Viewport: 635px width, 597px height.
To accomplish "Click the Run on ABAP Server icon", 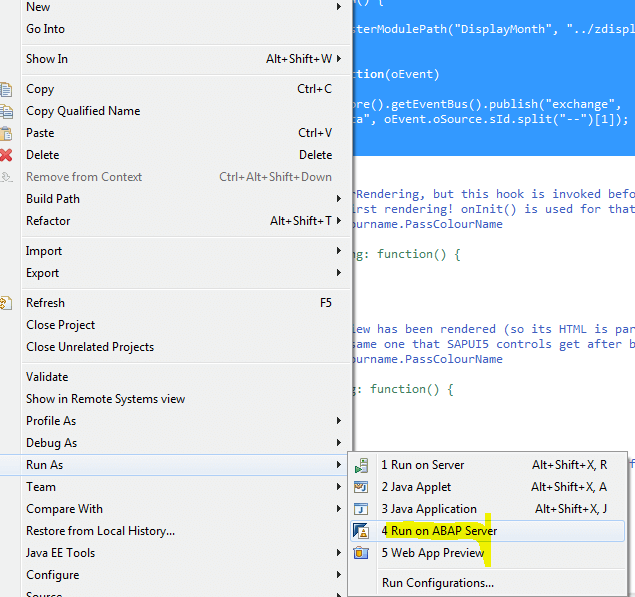I will (362, 531).
